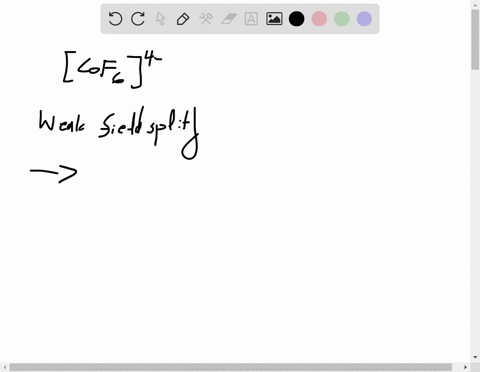Click the scroll right arrow

click(466, 367)
